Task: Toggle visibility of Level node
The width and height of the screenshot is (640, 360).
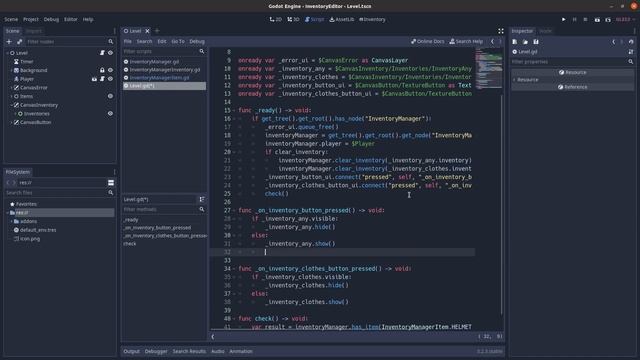Action: coord(110,53)
